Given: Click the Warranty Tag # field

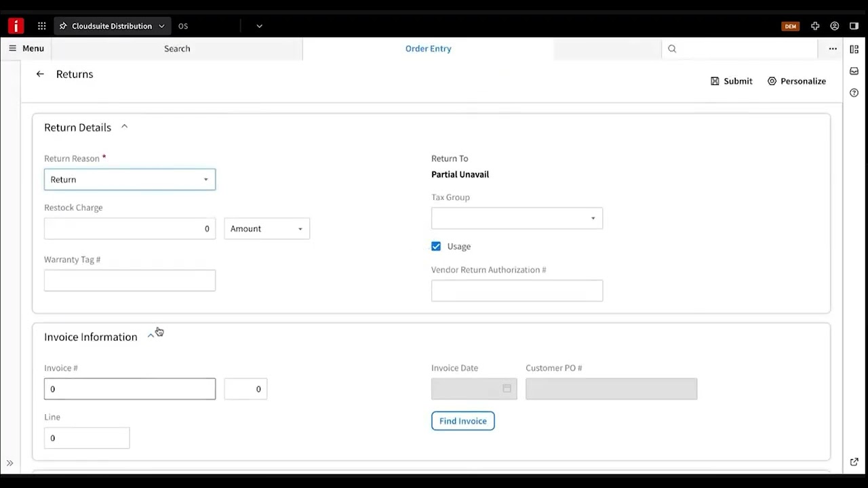Looking at the screenshot, I should [x=130, y=281].
